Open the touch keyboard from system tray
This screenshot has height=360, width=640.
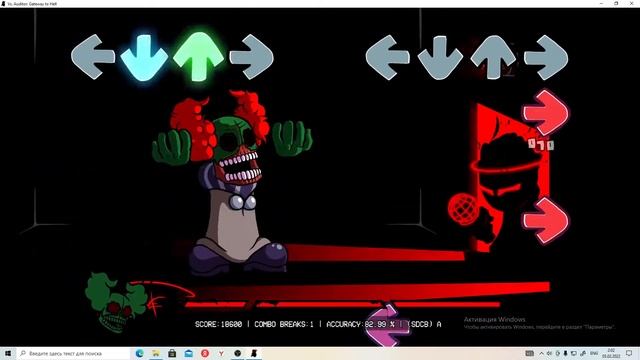click(x=529, y=353)
